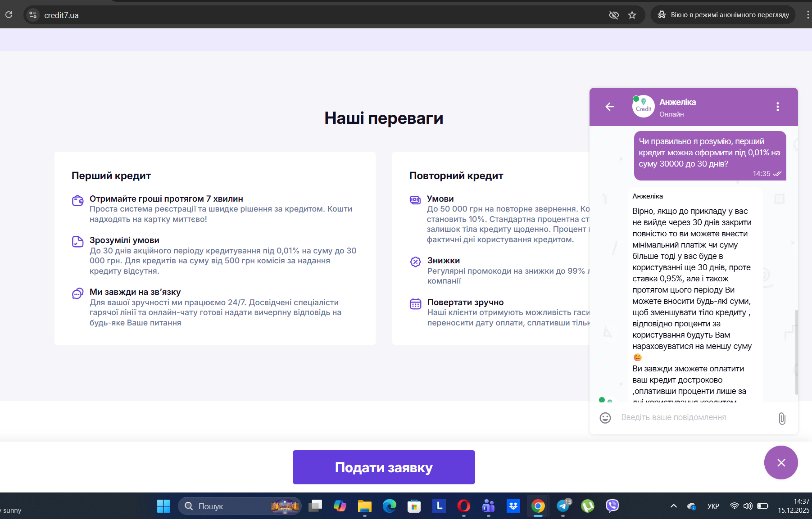Screen dimensions: 812x519
Task: Open site information icon in address bar
Action: [x=33, y=15]
